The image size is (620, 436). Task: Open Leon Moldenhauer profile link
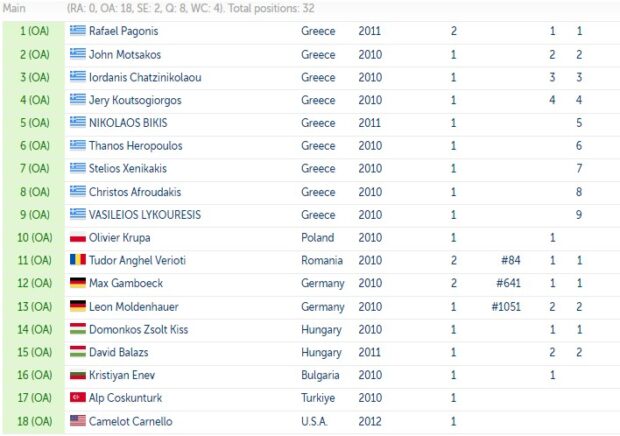click(x=134, y=307)
